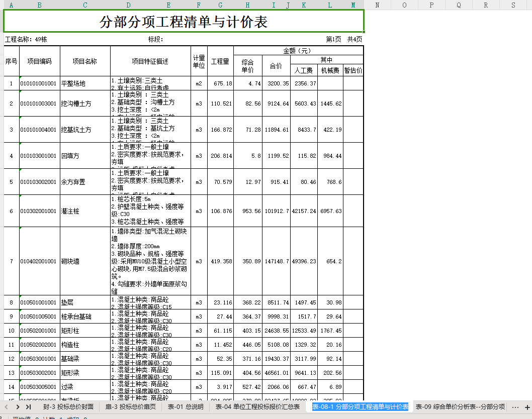
Task: Select labor cost 42157.24 for 灌注桩
Action: pyautogui.click(x=304, y=211)
